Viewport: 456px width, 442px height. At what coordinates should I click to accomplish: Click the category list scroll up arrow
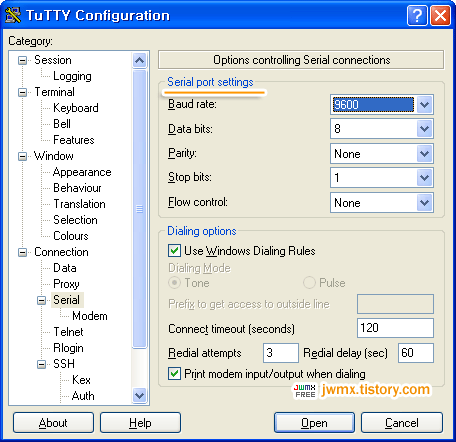pos(139,60)
